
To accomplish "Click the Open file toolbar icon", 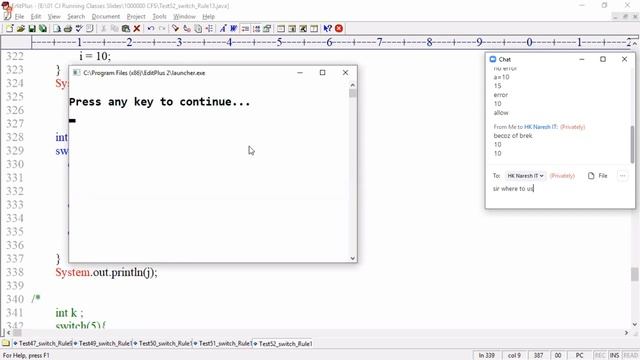I will click(20, 29).
